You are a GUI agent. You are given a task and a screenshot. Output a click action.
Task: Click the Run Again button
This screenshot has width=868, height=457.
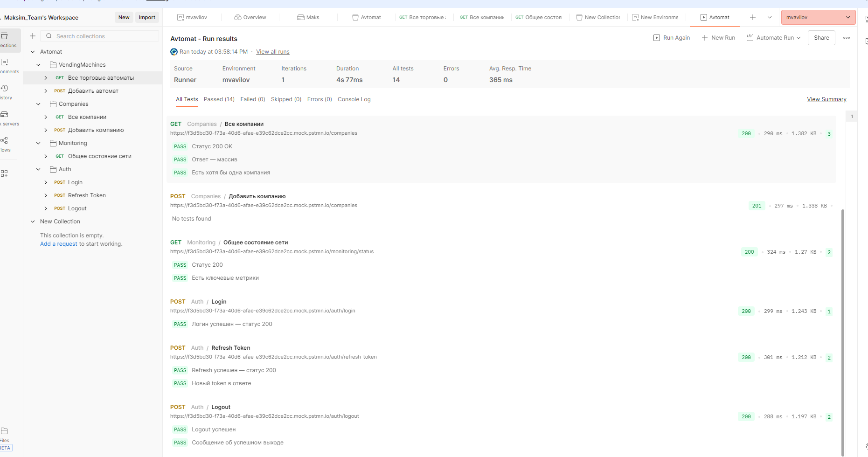click(x=672, y=38)
